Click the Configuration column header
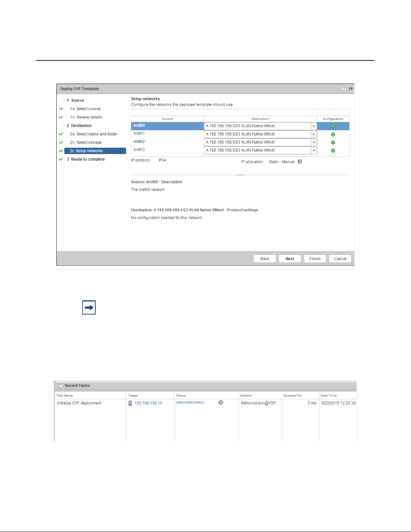 333,119
